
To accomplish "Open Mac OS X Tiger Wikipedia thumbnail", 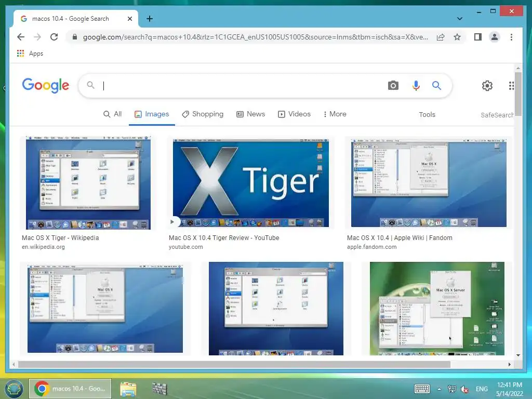I will coord(88,183).
